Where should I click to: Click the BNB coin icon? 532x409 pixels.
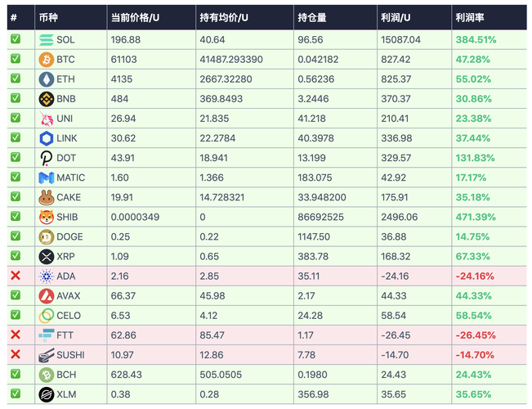46,99
